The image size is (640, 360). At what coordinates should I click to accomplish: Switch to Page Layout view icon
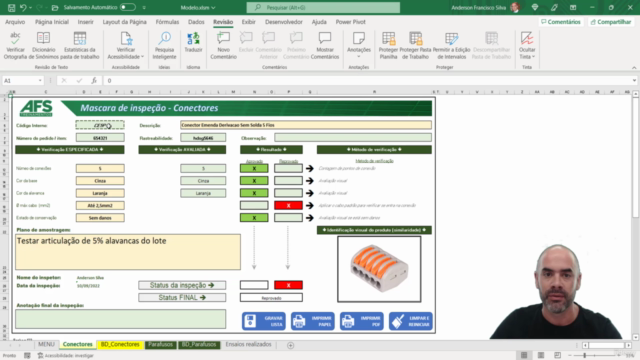click(x=541, y=356)
